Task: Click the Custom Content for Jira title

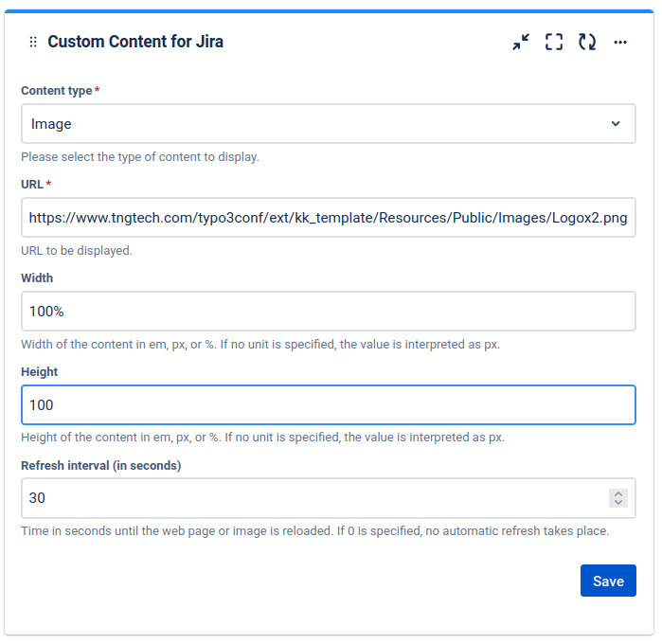Action: [x=135, y=43]
